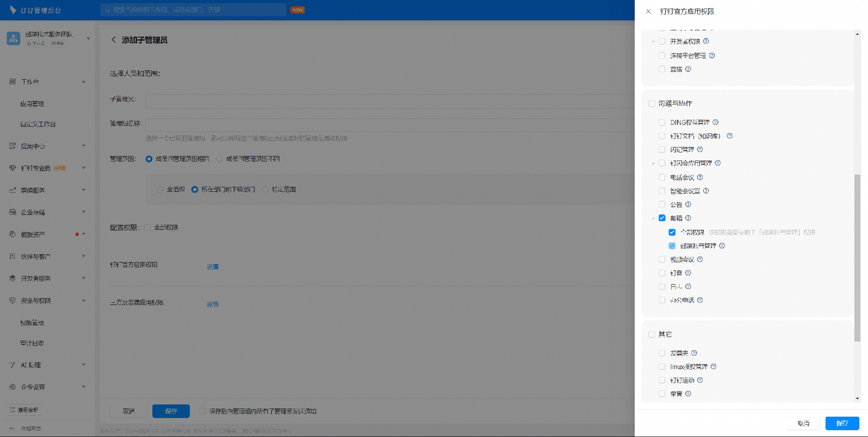This screenshot has width=868, height=437.
Task: Click 设置 link for 钉钉官方应用权限
Action: pyautogui.click(x=213, y=266)
